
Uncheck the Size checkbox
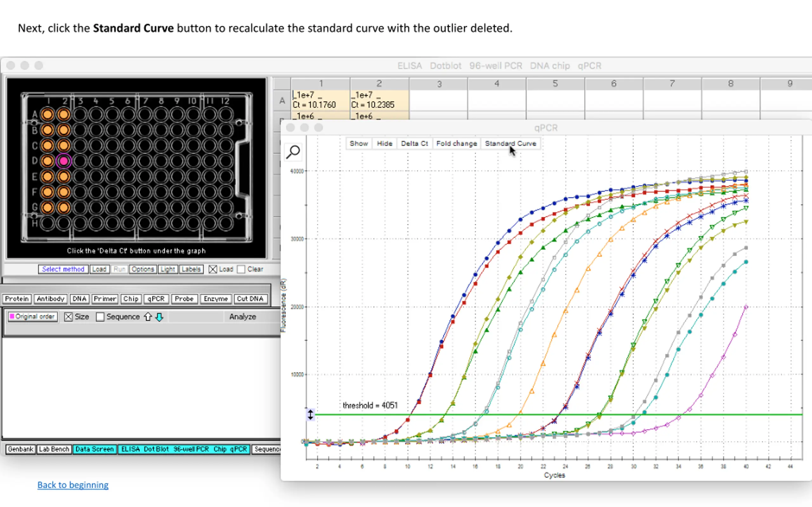pos(69,317)
